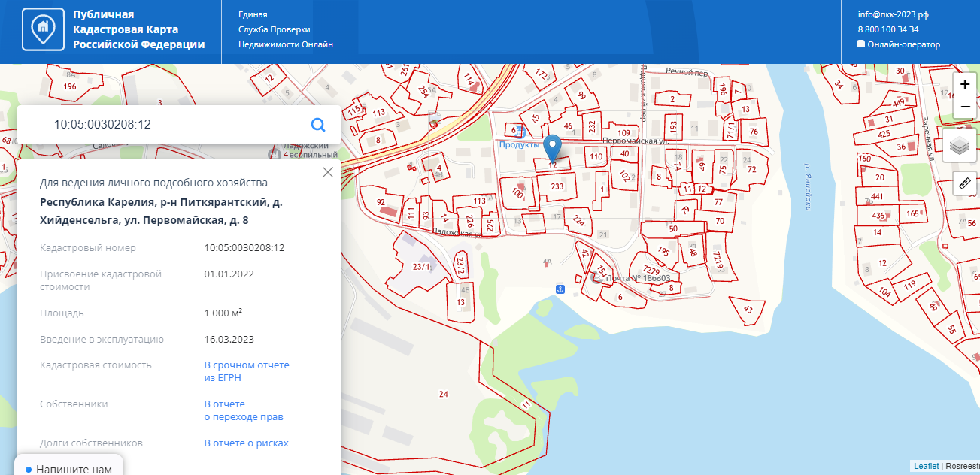Click the info@пкк-2023.рф email address
Image resolution: width=980 pixels, height=475 pixels.
click(x=893, y=14)
